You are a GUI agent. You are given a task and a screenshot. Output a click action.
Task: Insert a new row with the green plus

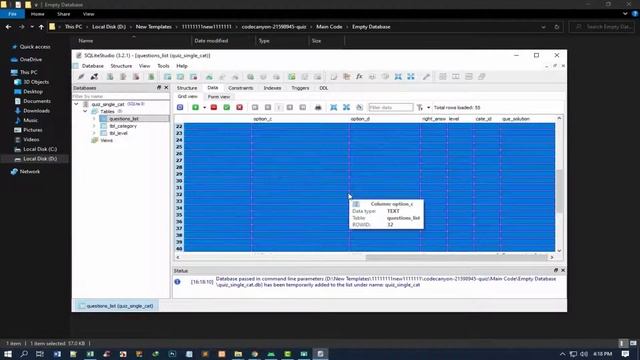coord(196,107)
